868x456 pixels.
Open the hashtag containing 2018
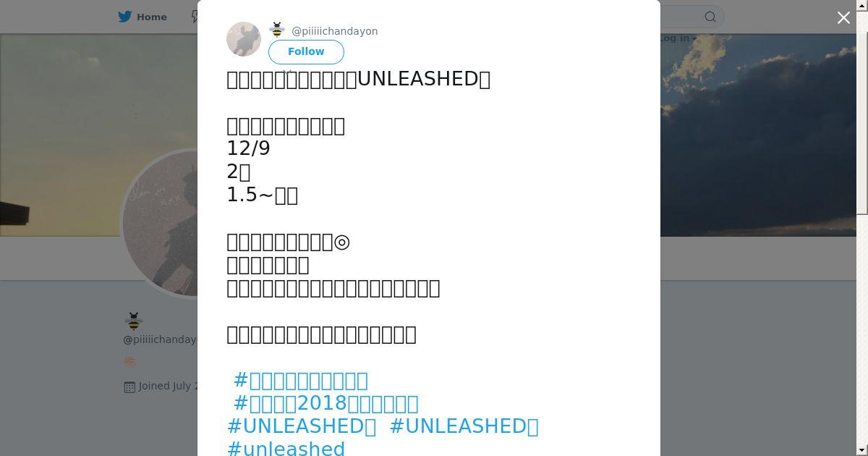[x=325, y=403]
